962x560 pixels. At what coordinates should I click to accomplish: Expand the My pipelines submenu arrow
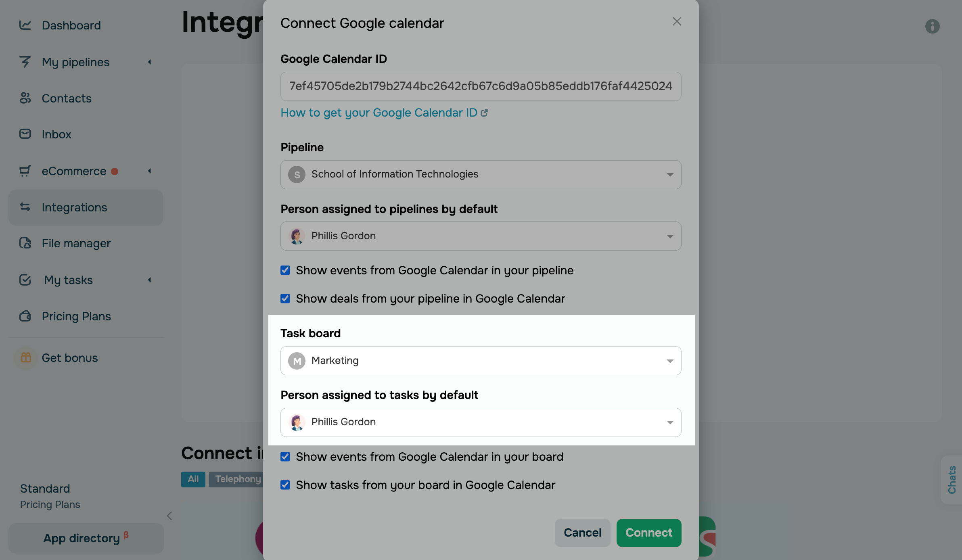(x=150, y=62)
